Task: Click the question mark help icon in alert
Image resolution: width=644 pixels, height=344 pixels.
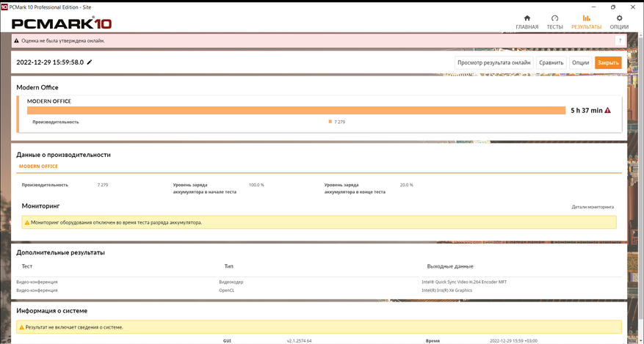Action: [x=620, y=40]
